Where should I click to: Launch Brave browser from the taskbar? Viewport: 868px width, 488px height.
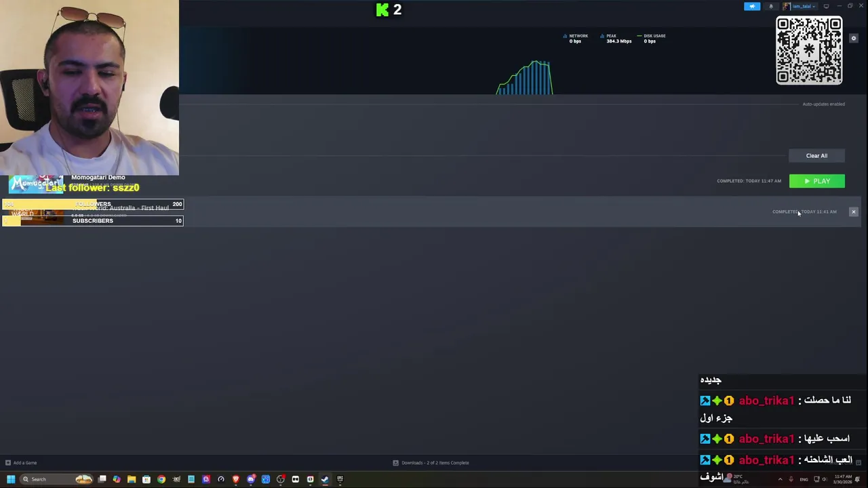click(x=236, y=479)
